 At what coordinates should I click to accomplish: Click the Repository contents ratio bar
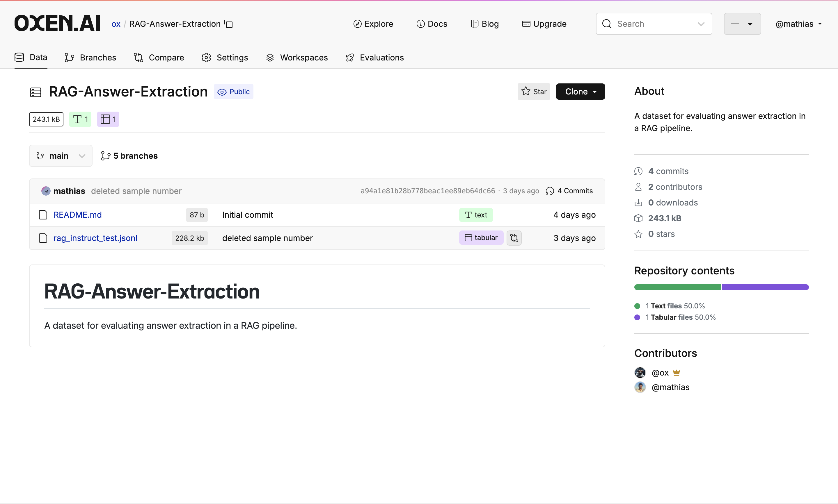point(721,287)
